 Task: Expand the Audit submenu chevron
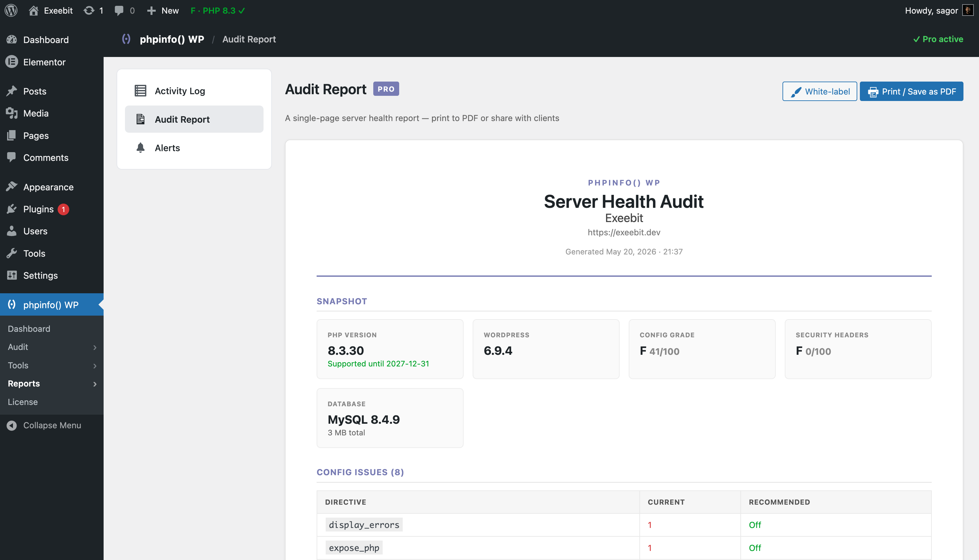click(x=95, y=347)
